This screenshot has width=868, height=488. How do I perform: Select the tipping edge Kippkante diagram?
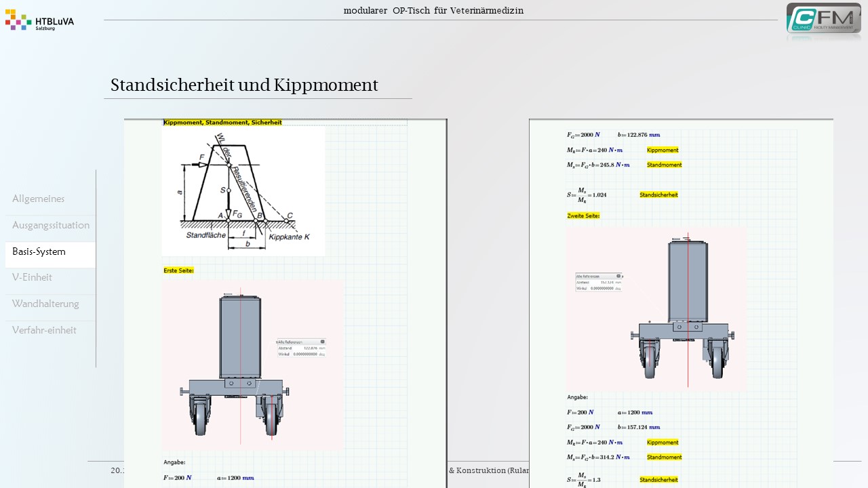coord(243,192)
